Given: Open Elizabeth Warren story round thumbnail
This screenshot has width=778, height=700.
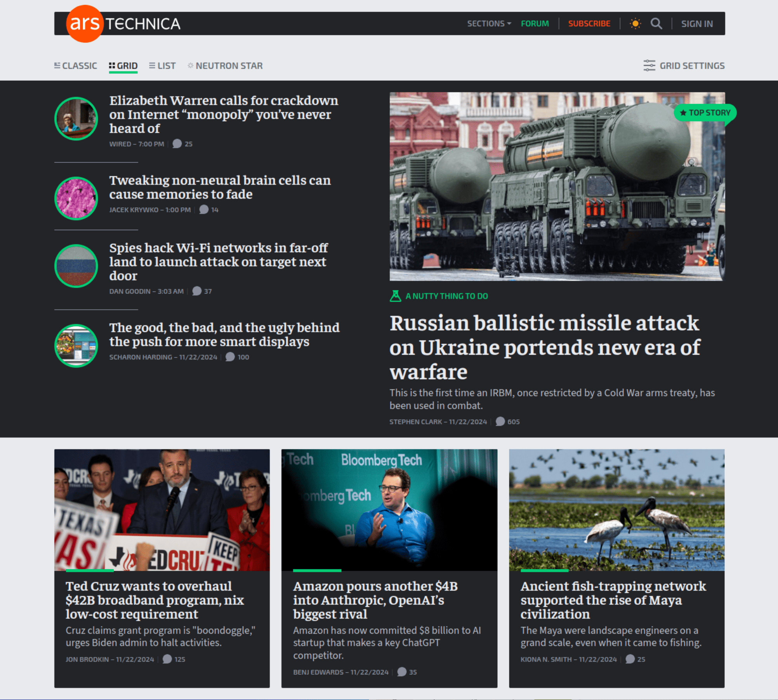Looking at the screenshot, I should point(76,118).
